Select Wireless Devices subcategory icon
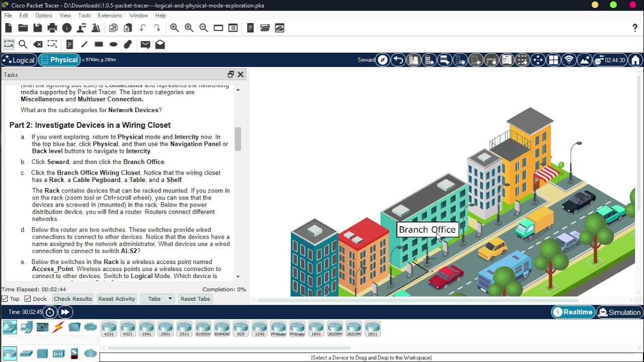Image resolution: width=644 pixels, height=362 pixels. pos(58,353)
